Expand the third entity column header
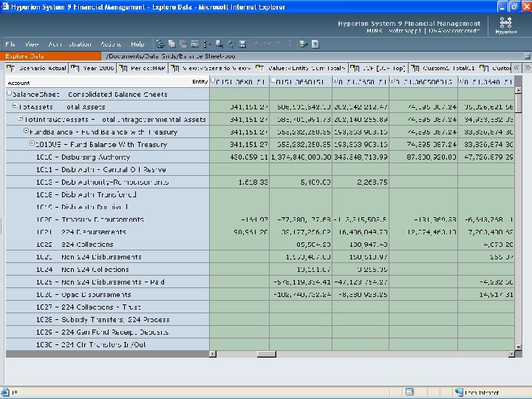The image size is (532, 399). coord(335,81)
